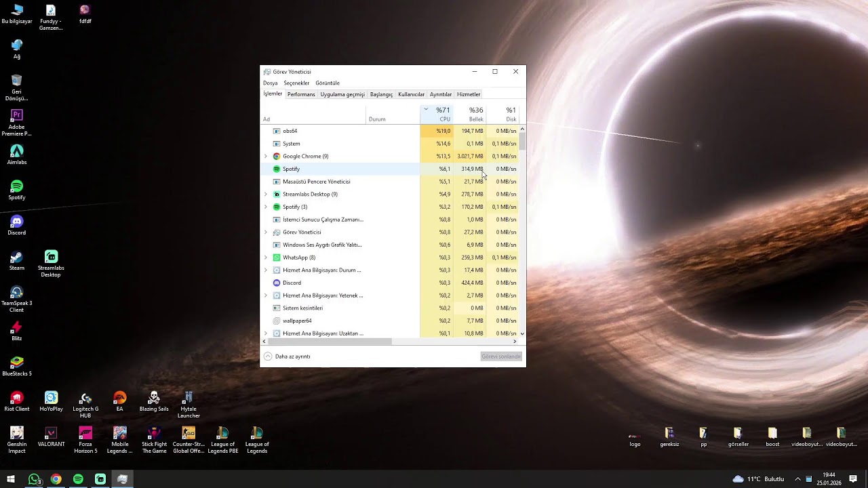
Task: Launch VALORANT desktop shortcut
Action: pos(51,436)
